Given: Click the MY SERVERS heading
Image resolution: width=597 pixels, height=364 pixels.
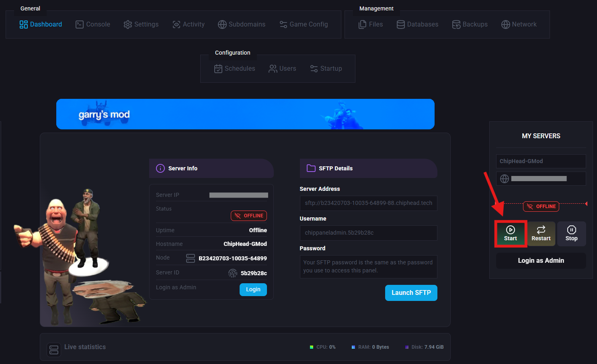Looking at the screenshot, I should (x=541, y=136).
